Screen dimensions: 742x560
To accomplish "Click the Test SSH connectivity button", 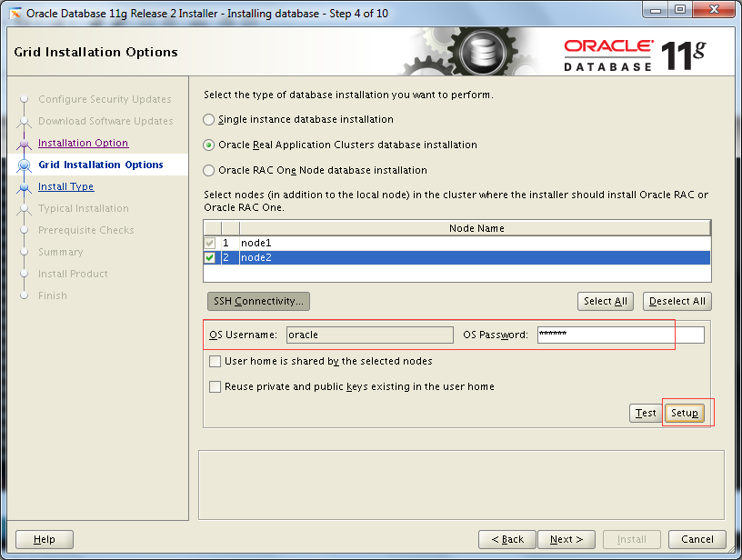I will click(x=646, y=413).
